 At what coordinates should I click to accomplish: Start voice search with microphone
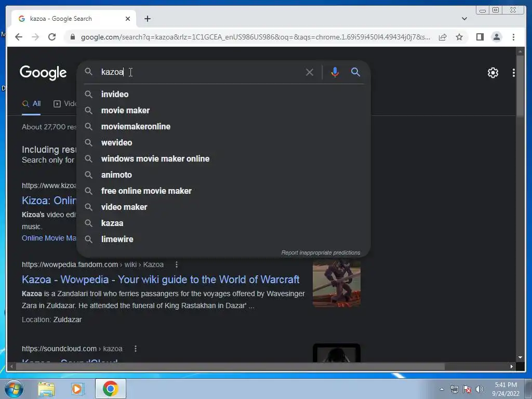click(335, 72)
